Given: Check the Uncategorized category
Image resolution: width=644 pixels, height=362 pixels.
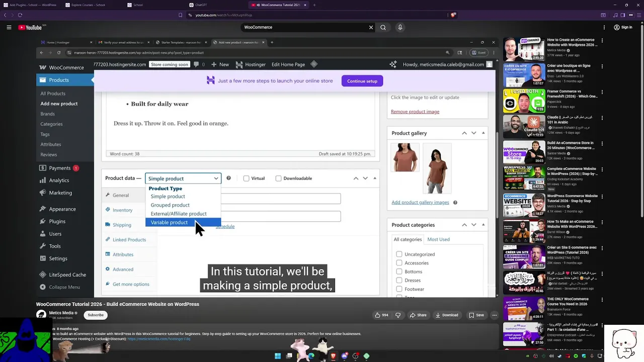Looking at the screenshot, I should (399, 254).
